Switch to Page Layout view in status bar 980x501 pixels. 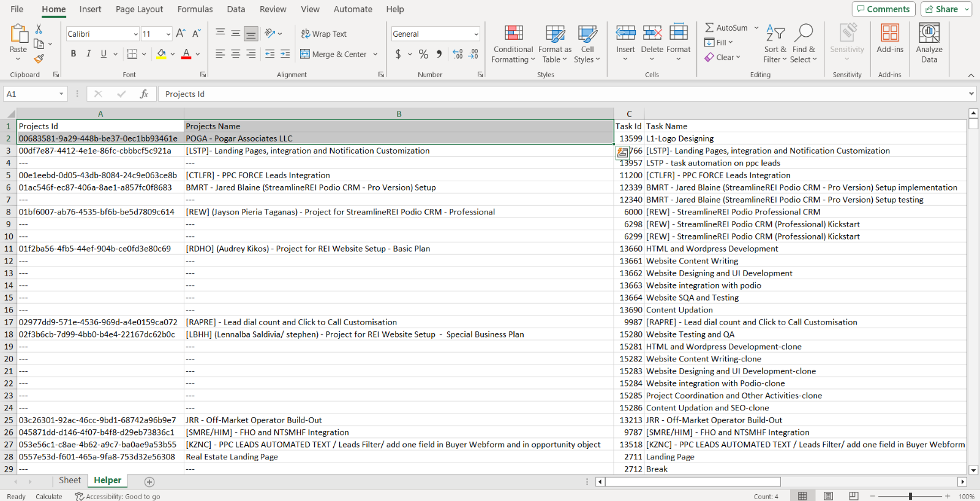pos(828,496)
